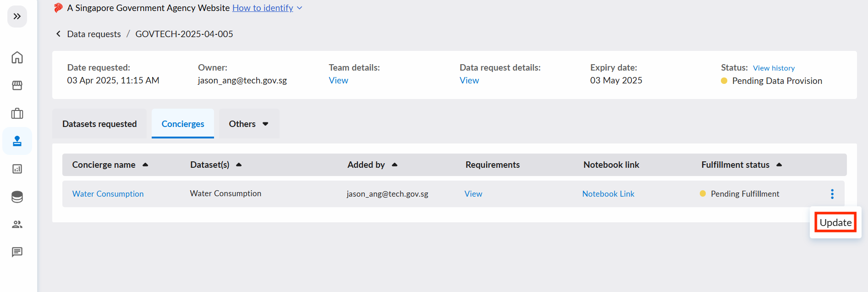
Task: Open View history next to Status
Action: (x=774, y=68)
